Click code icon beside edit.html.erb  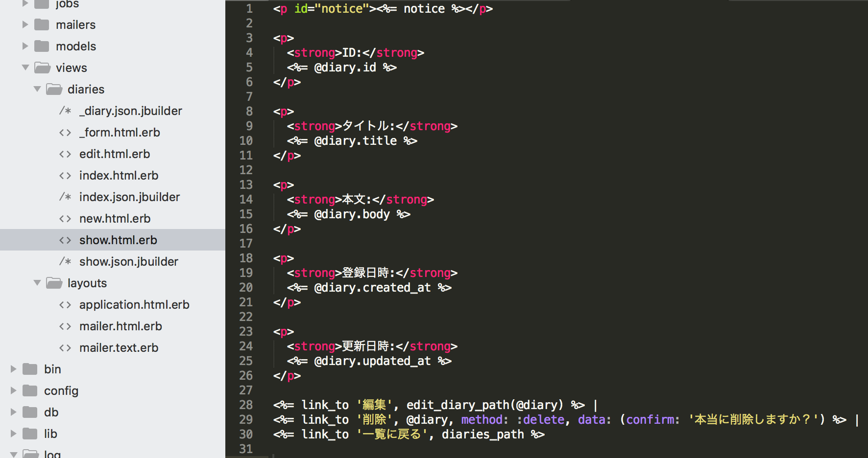[x=65, y=154]
